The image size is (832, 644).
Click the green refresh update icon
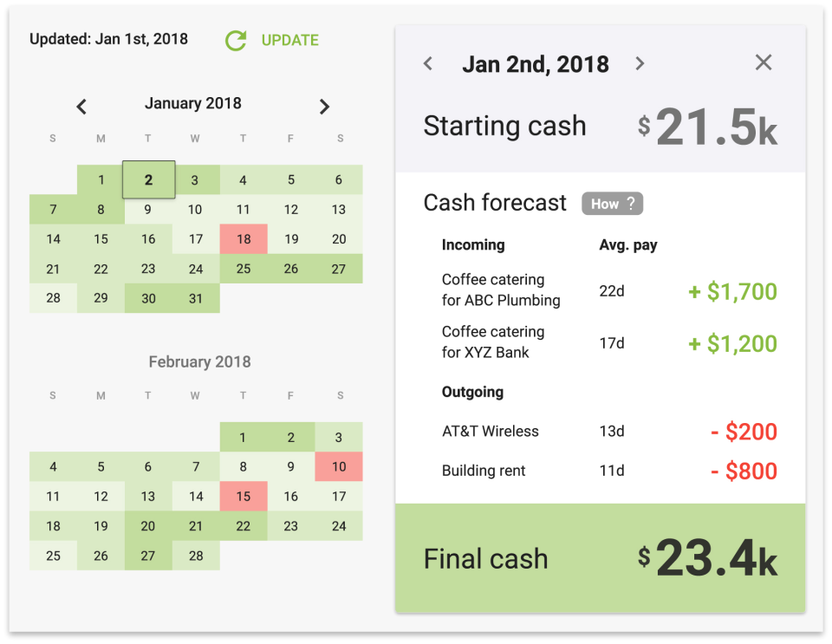click(236, 40)
